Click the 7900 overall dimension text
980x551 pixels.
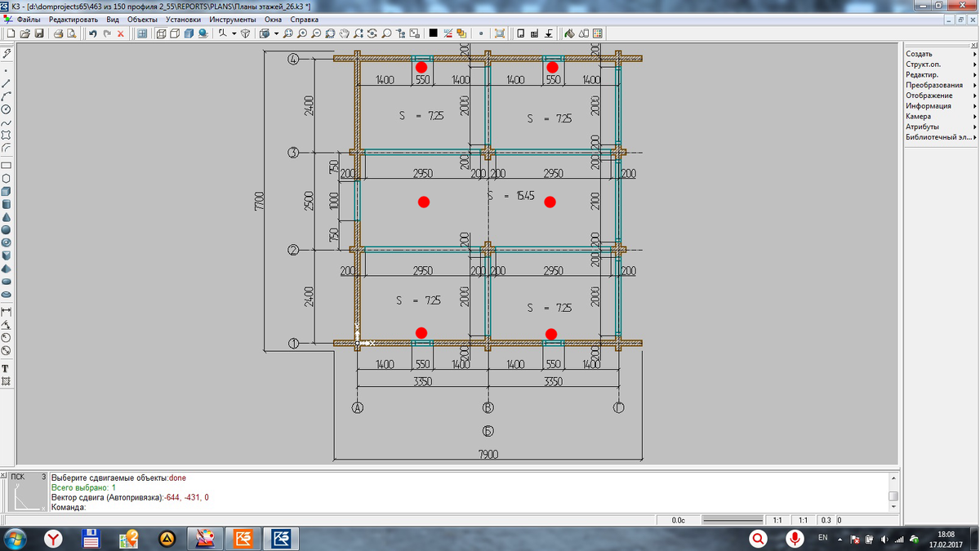tap(488, 454)
